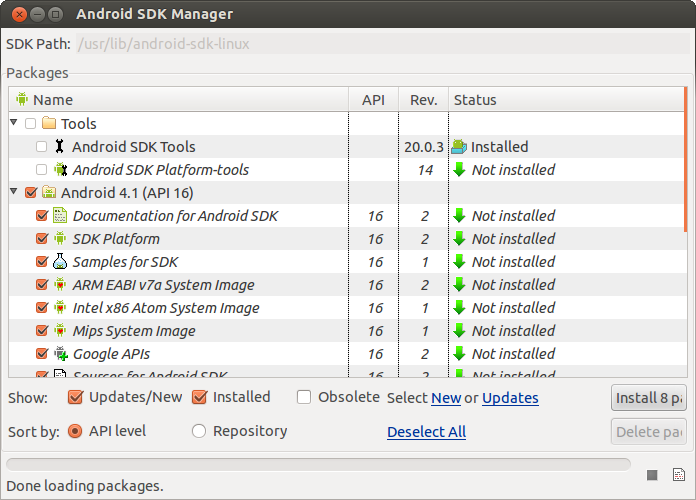696x500 pixels.
Task: Click the Mips System Image icon
Action: [x=60, y=330]
